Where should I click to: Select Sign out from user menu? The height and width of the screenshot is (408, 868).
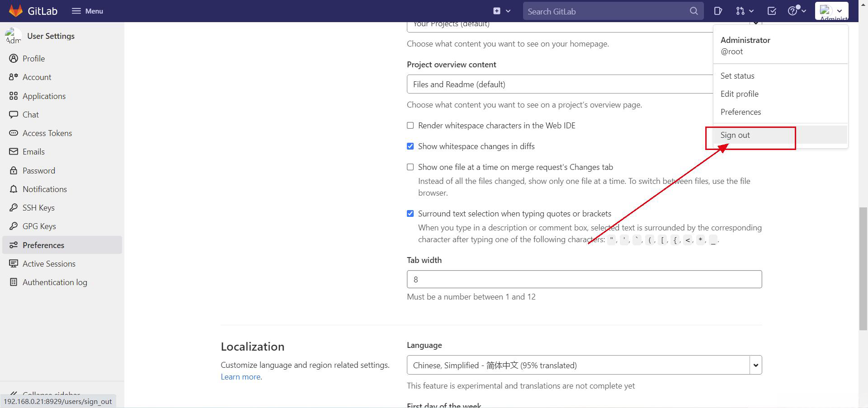(x=735, y=135)
